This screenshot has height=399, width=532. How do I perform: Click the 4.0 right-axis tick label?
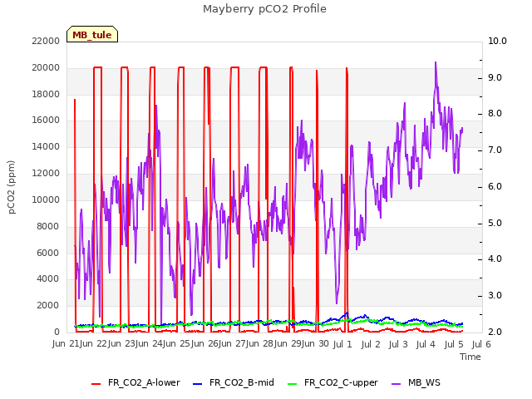pyautogui.click(x=495, y=259)
